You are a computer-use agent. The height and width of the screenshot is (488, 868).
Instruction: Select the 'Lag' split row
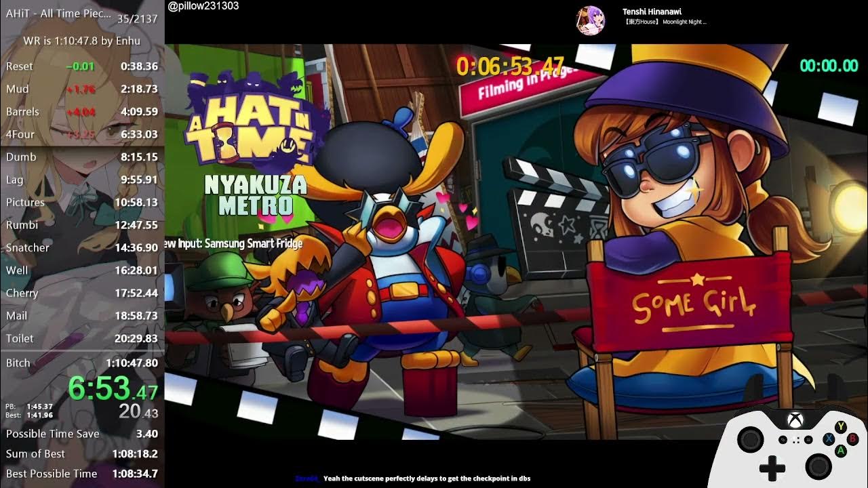pos(82,180)
